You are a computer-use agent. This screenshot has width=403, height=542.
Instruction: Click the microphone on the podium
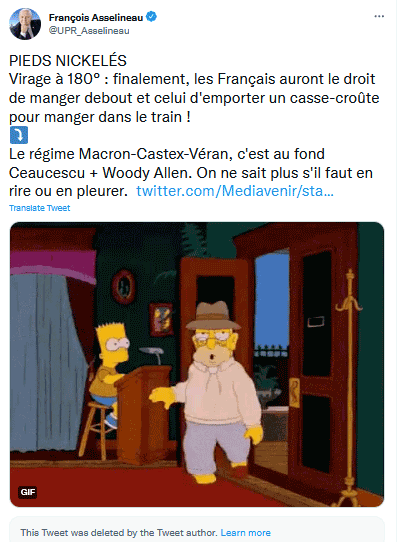coord(152,355)
